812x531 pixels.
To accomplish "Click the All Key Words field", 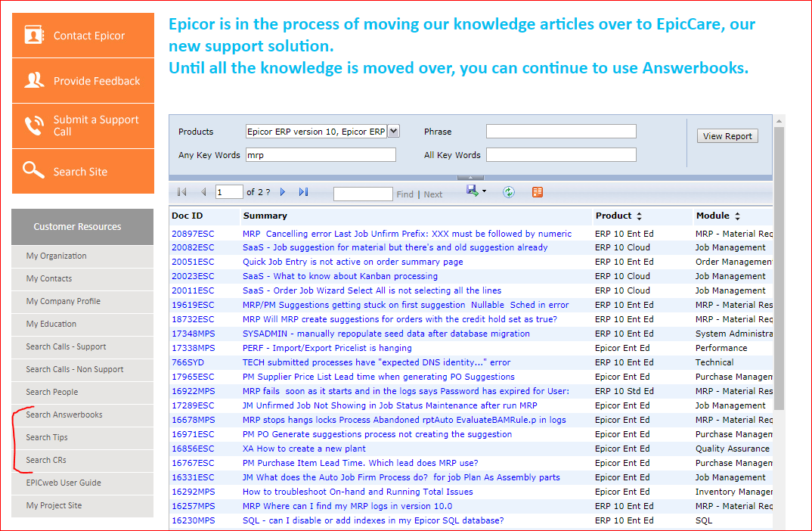I will point(561,155).
